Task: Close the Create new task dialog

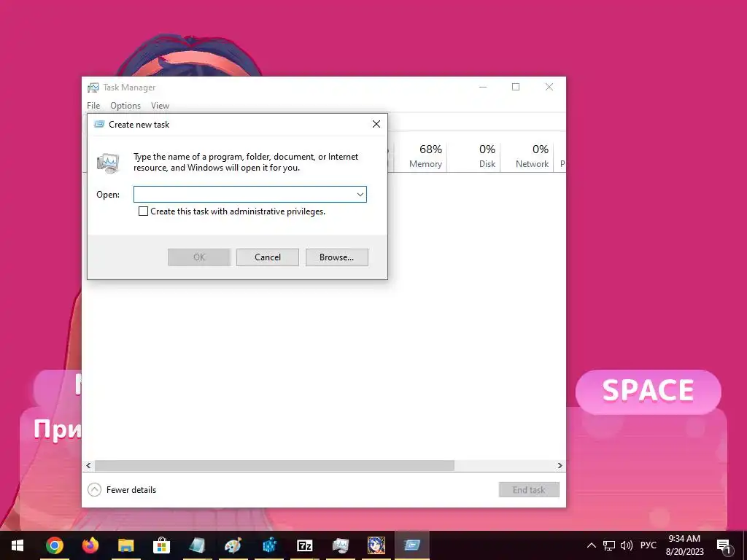Action: tap(376, 124)
